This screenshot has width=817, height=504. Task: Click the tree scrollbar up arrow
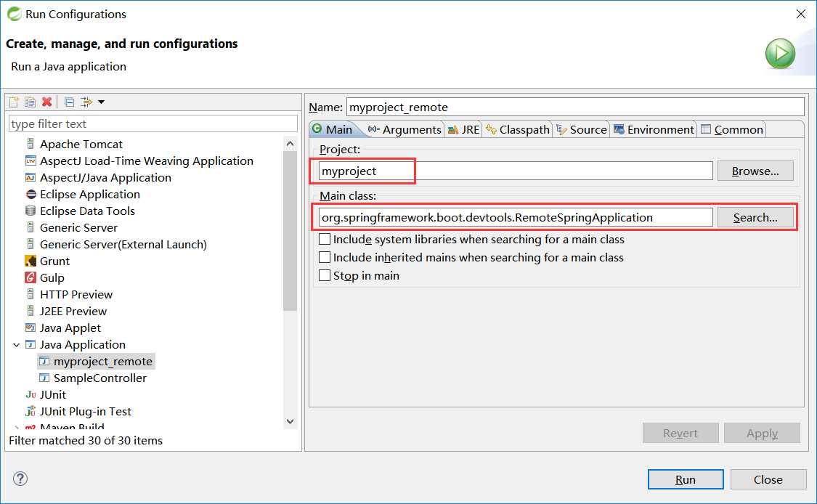(x=290, y=144)
